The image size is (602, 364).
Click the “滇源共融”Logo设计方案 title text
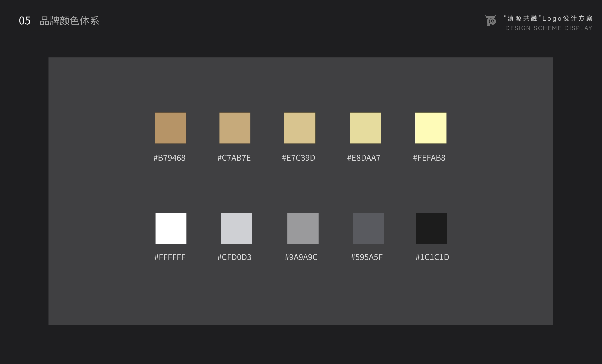coord(548,18)
